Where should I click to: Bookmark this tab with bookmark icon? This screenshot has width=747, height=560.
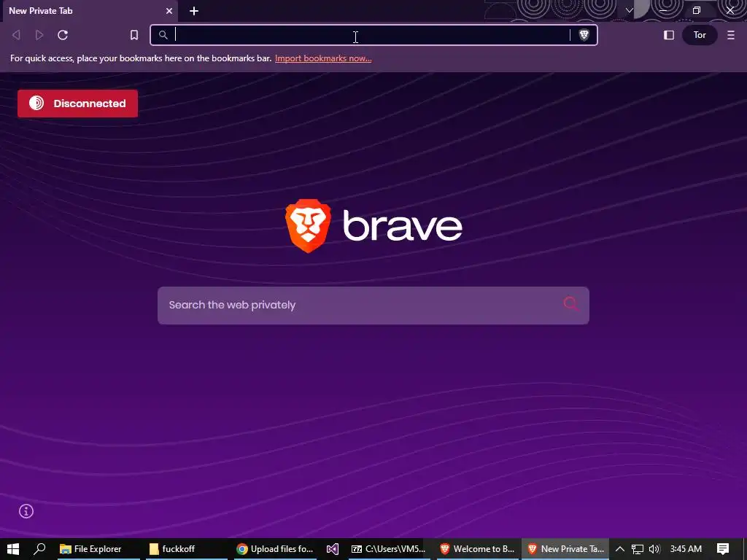[x=134, y=35]
